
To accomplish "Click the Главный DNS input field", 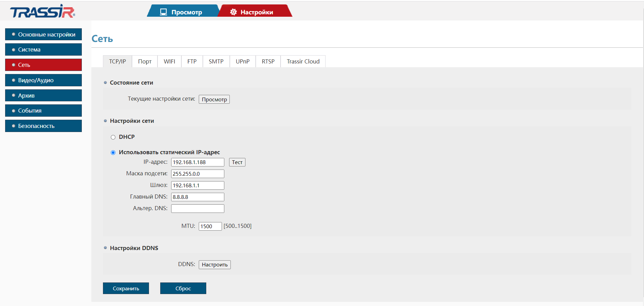I will click(x=198, y=197).
